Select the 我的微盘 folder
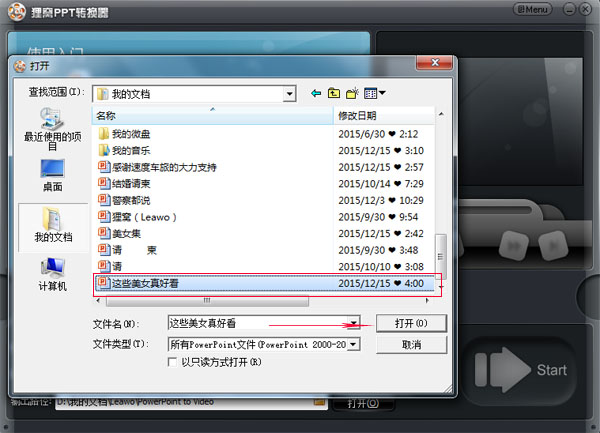 [x=124, y=134]
